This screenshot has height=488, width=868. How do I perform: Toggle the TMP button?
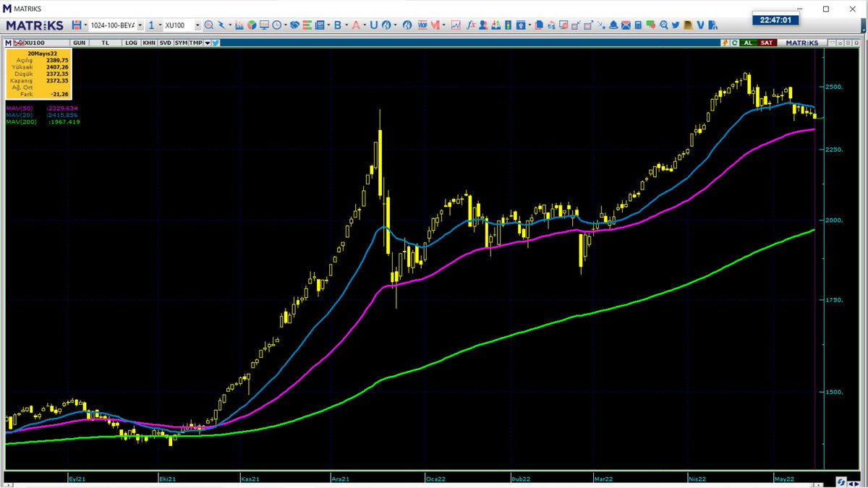[x=195, y=43]
